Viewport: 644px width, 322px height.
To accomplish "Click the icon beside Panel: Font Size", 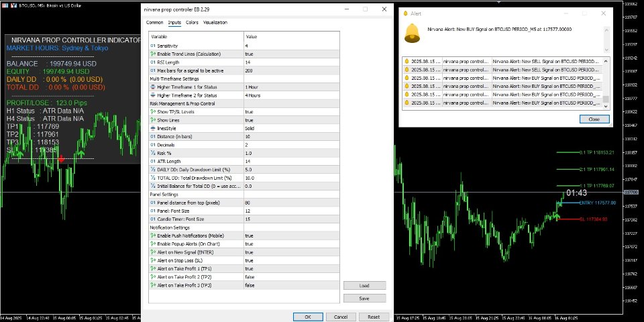I will (x=153, y=211).
